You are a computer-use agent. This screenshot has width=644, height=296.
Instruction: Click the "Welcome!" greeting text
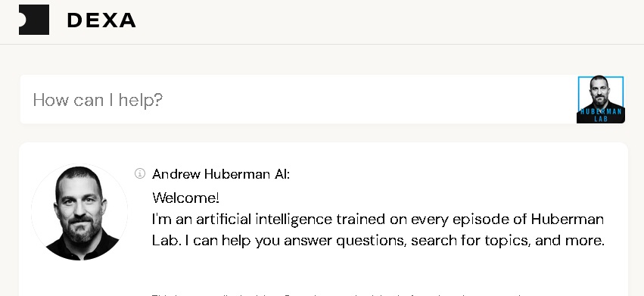[x=185, y=198]
